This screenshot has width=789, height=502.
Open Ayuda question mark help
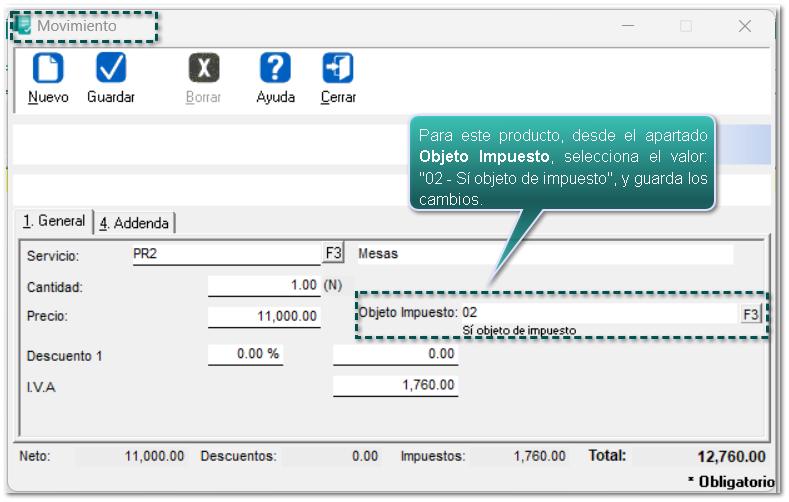275,67
